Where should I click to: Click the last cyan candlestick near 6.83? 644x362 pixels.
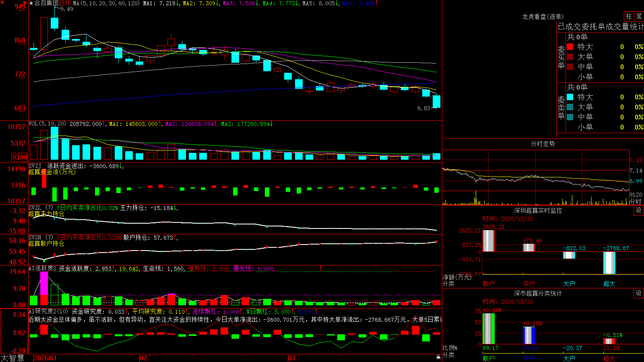coord(436,101)
